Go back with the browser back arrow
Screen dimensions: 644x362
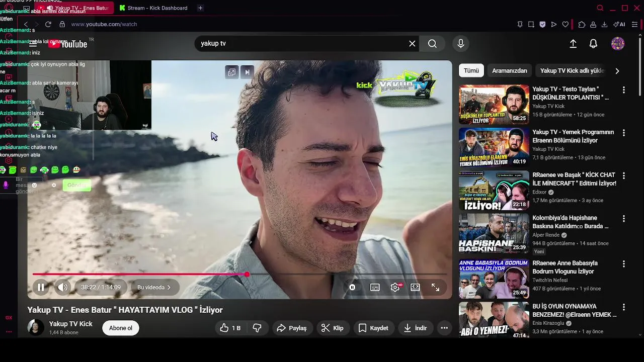(x=26, y=24)
